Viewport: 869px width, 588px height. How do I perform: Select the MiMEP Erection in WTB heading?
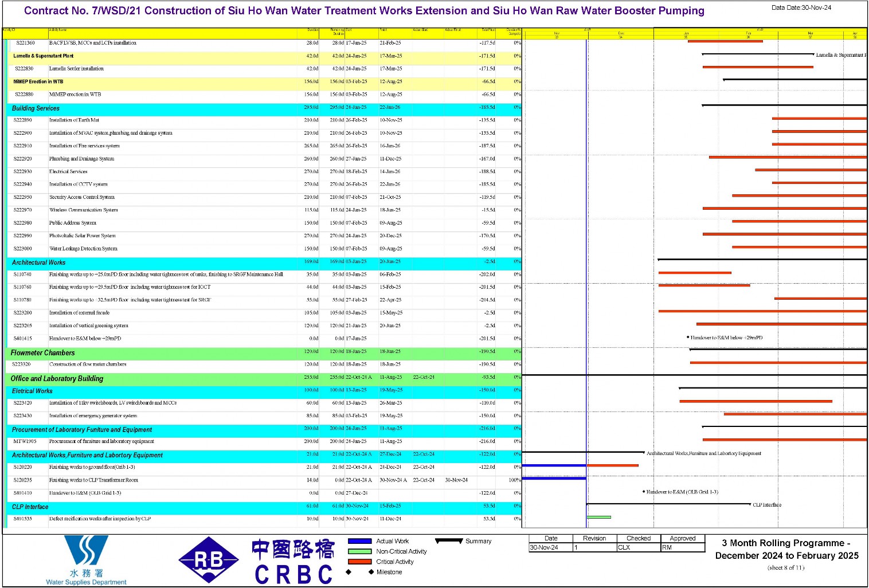[x=38, y=82]
